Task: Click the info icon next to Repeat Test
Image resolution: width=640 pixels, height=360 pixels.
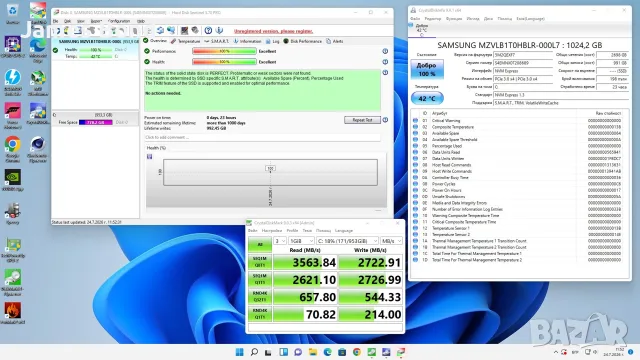Action: [385, 120]
